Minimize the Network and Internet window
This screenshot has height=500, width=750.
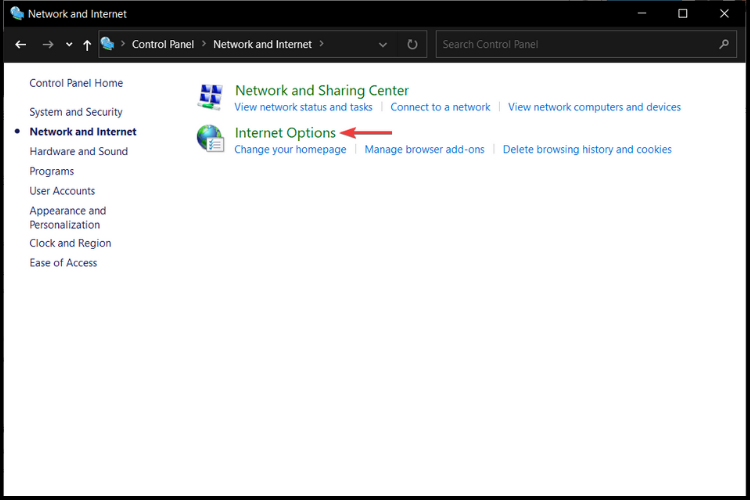642,13
